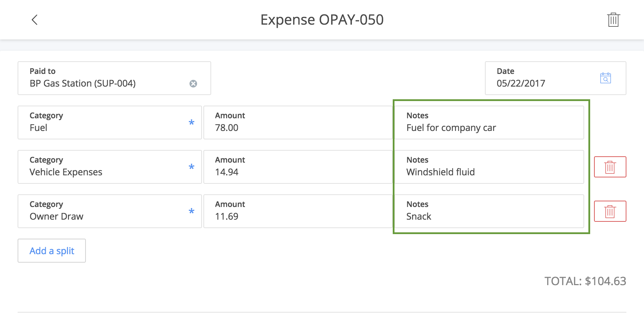Delete the expense with the top trash icon
This screenshot has height=314, width=644.
(613, 20)
